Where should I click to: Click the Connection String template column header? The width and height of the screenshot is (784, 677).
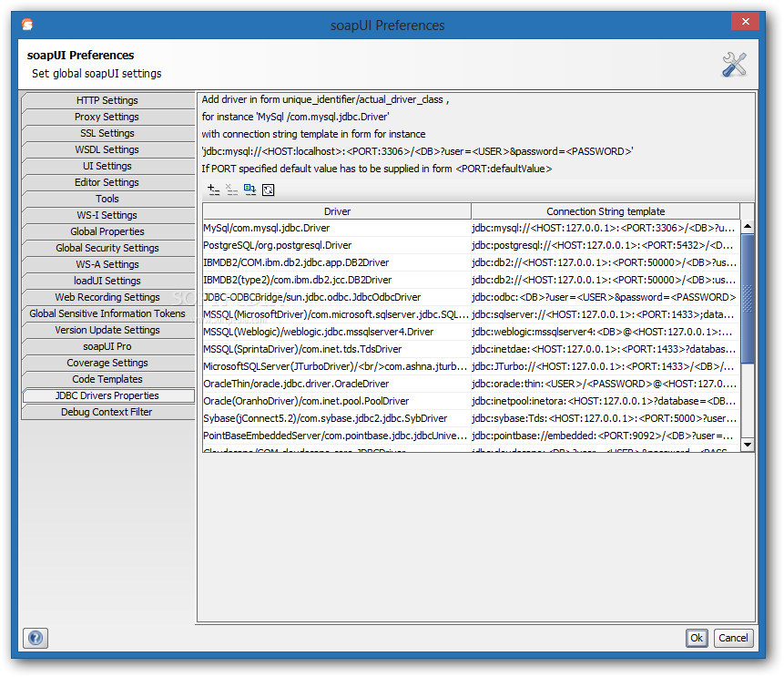pyautogui.click(x=606, y=211)
